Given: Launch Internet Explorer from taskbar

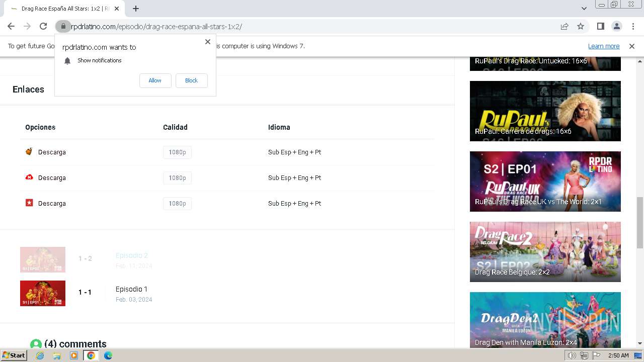Looking at the screenshot, I should tap(40, 355).
